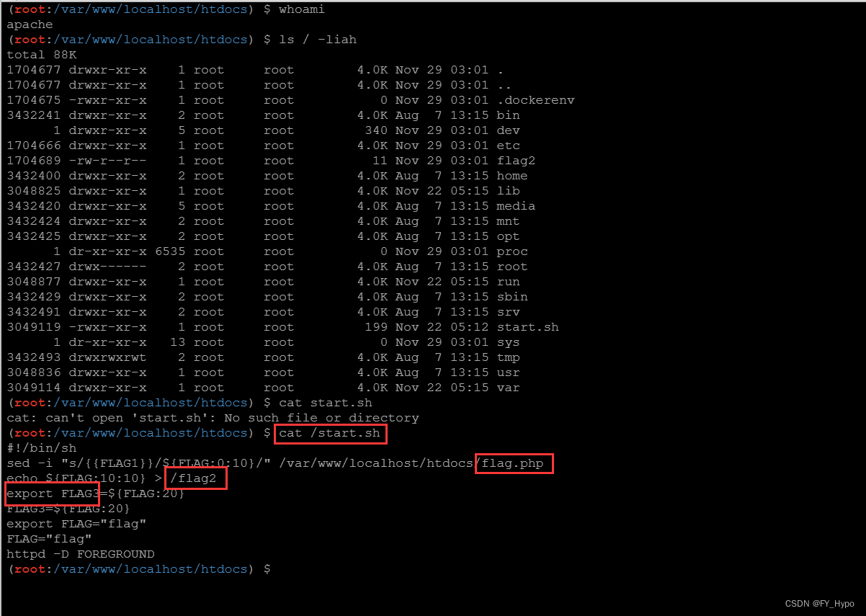Click the 'whoami' command text
Screen dimensions: 866x616
click(301, 9)
